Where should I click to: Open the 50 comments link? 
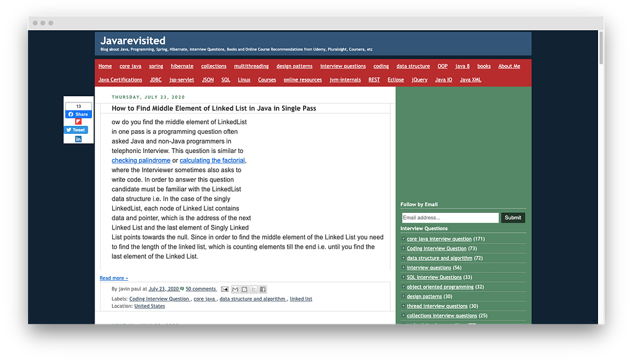click(201, 289)
